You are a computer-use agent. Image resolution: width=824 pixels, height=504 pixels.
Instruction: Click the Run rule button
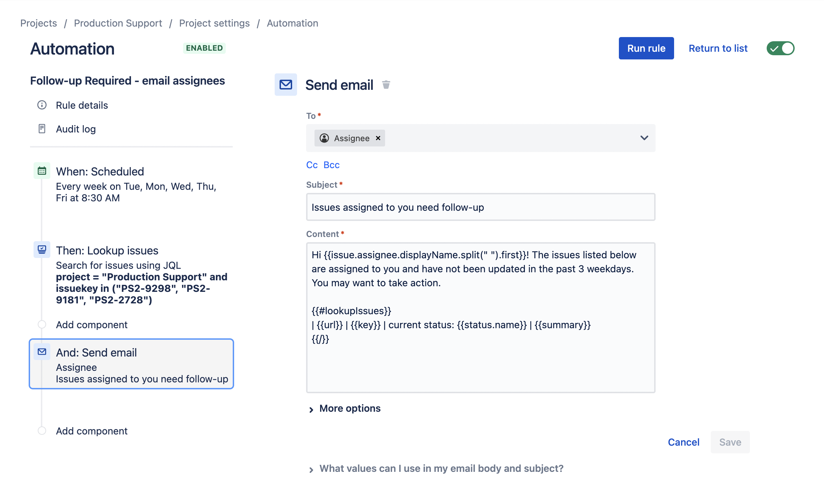pyautogui.click(x=646, y=48)
